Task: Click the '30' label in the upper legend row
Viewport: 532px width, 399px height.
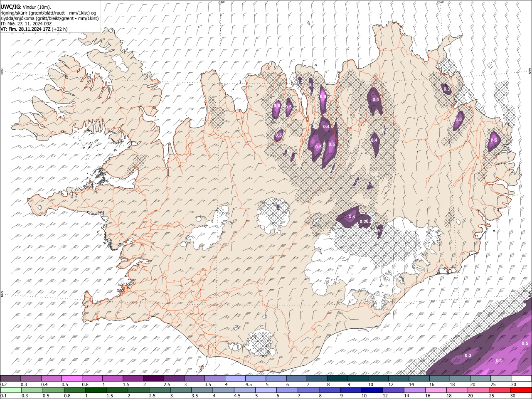Action: pos(513,384)
